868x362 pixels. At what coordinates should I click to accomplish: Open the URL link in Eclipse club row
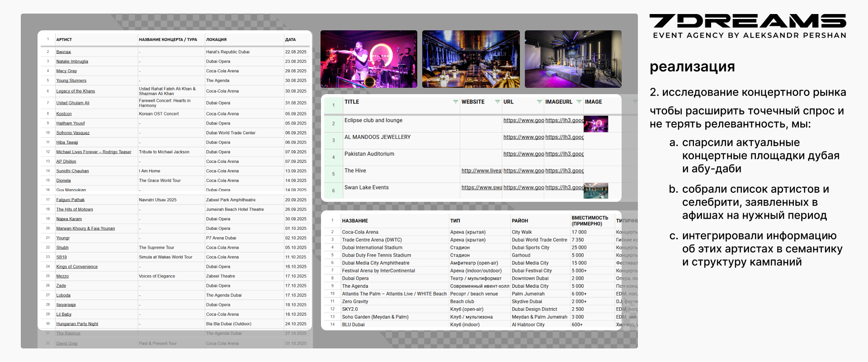click(x=524, y=120)
